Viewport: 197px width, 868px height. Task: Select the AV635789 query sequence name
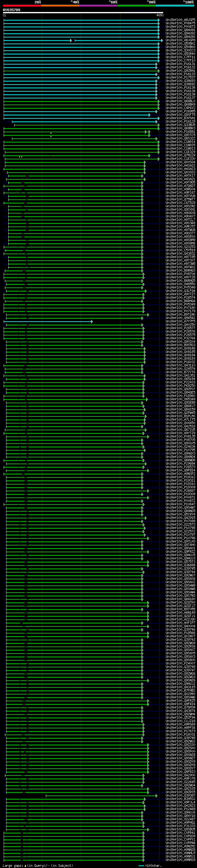[x=11, y=10]
